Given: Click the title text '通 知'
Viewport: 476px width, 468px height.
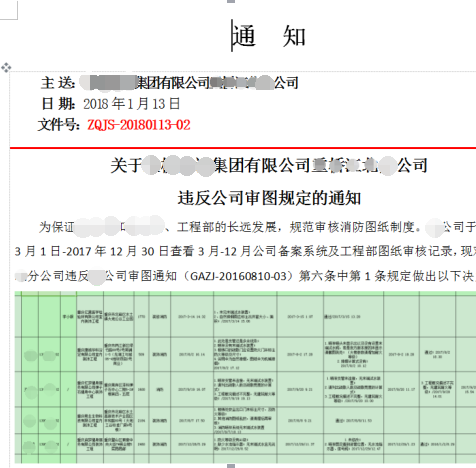Looking at the screenshot, I should click(x=269, y=36).
